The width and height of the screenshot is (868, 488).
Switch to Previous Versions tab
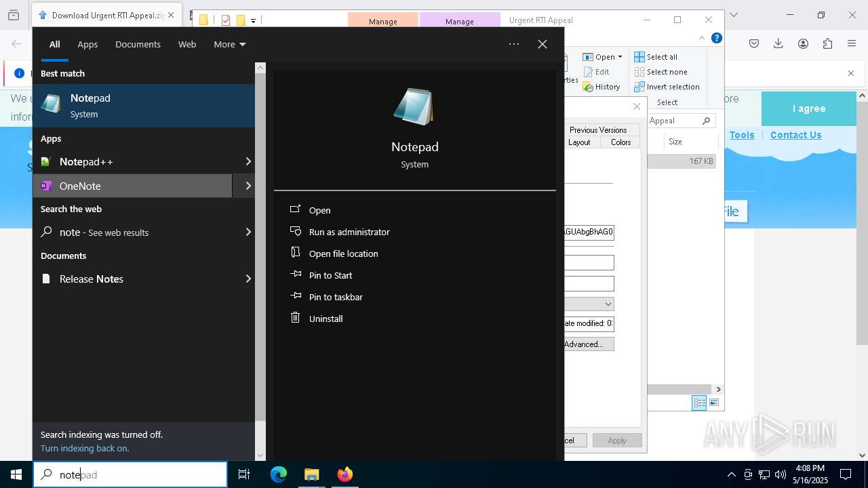[x=598, y=129]
